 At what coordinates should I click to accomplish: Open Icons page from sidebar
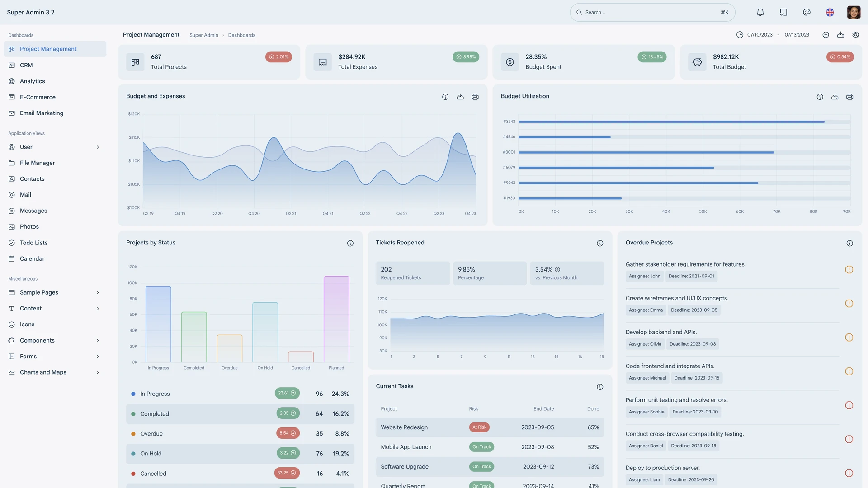[55, 324]
